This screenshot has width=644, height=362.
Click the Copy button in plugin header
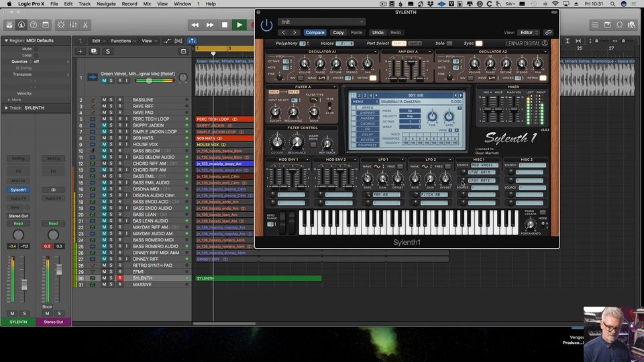coord(338,32)
